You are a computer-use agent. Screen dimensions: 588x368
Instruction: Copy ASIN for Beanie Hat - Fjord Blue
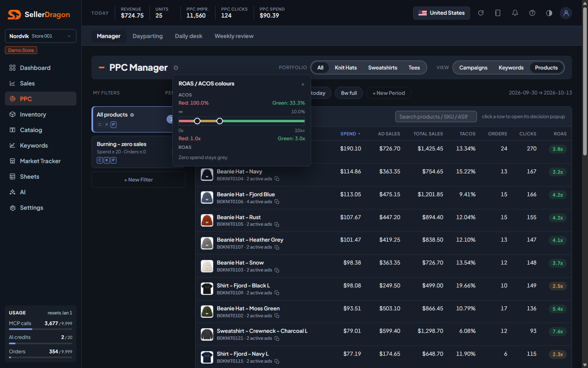point(277,202)
